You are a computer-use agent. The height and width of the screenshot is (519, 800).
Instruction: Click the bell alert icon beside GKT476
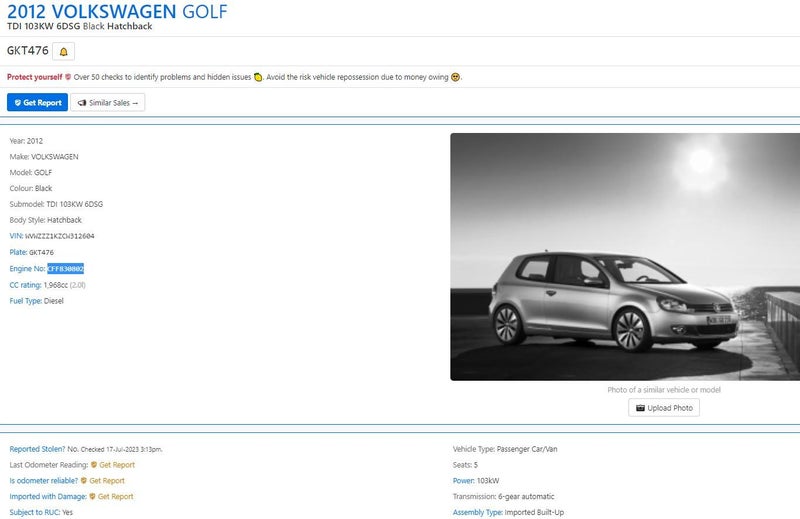pos(63,52)
